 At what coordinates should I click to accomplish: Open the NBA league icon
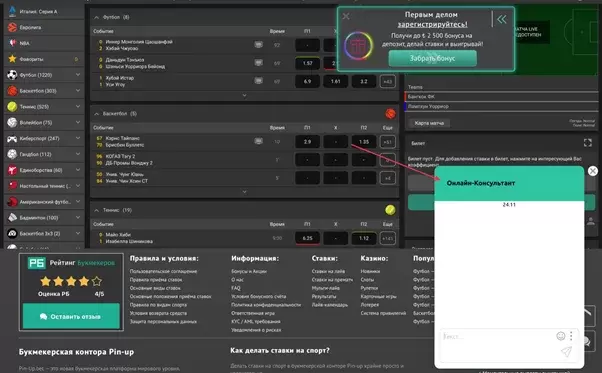pos(12,43)
